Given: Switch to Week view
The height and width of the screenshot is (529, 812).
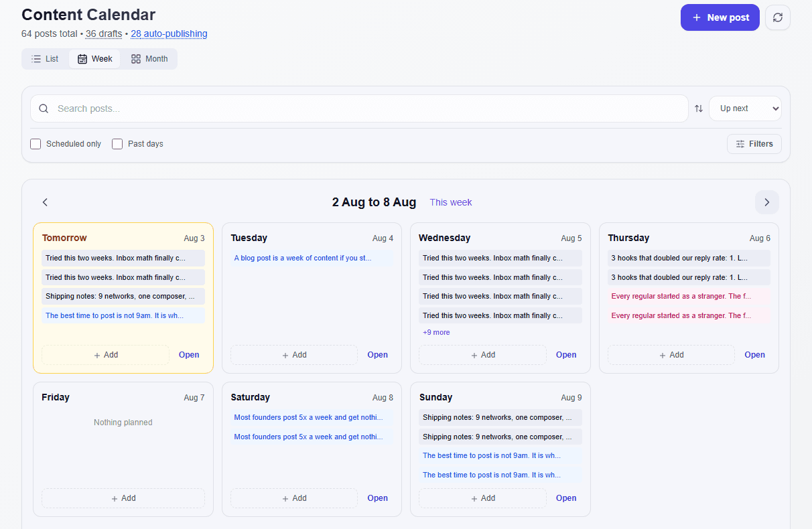Looking at the screenshot, I should [94, 59].
